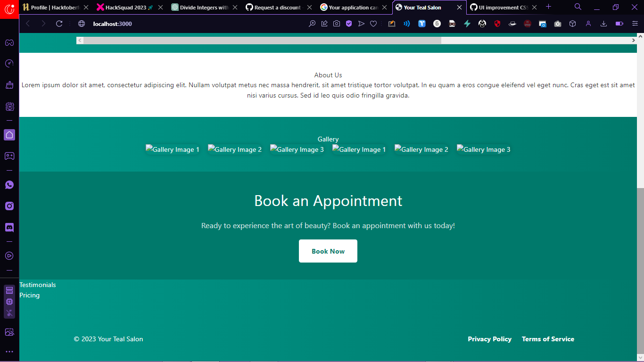Expand the ellipsis menu at sidebar bottom
Image resolution: width=644 pixels, height=362 pixels.
(x=9, y=351)
